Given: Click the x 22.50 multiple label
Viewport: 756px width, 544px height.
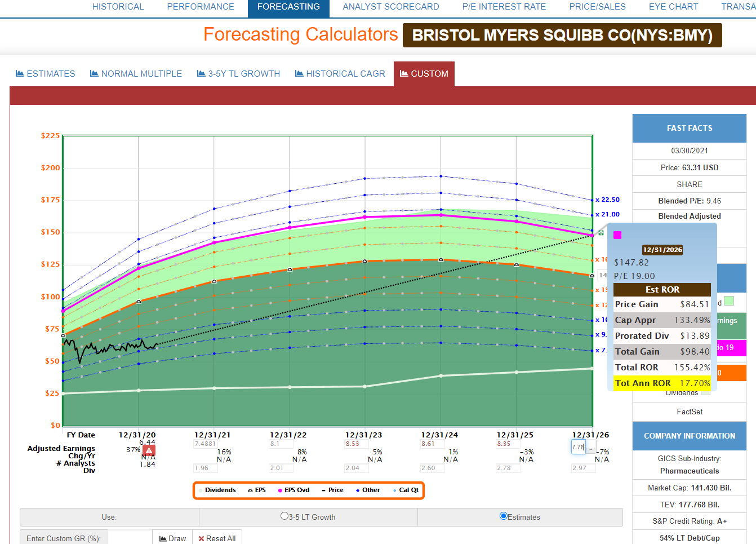Looking at the screenshot, I should (608, 200).
